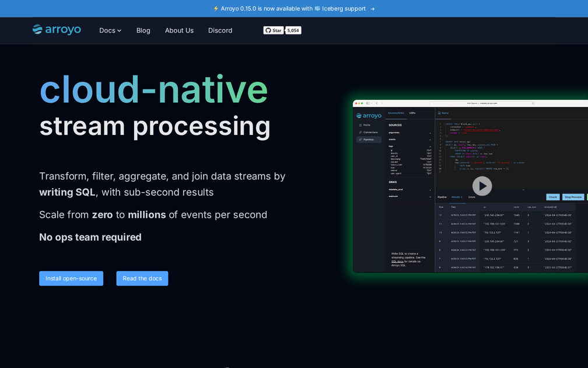
Task: Click the lightning bolt icon in the banner
Action: coord(216,9)
